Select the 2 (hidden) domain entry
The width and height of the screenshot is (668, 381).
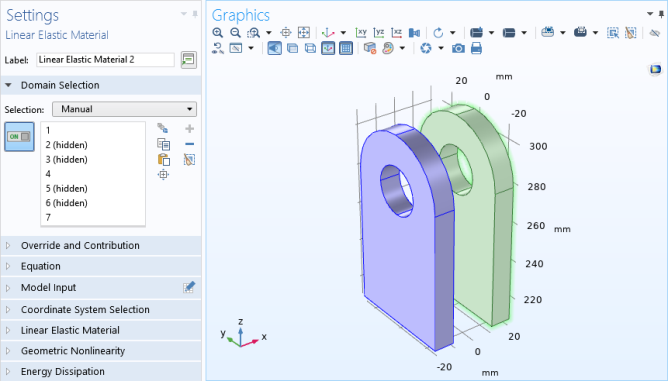(93, 145)
